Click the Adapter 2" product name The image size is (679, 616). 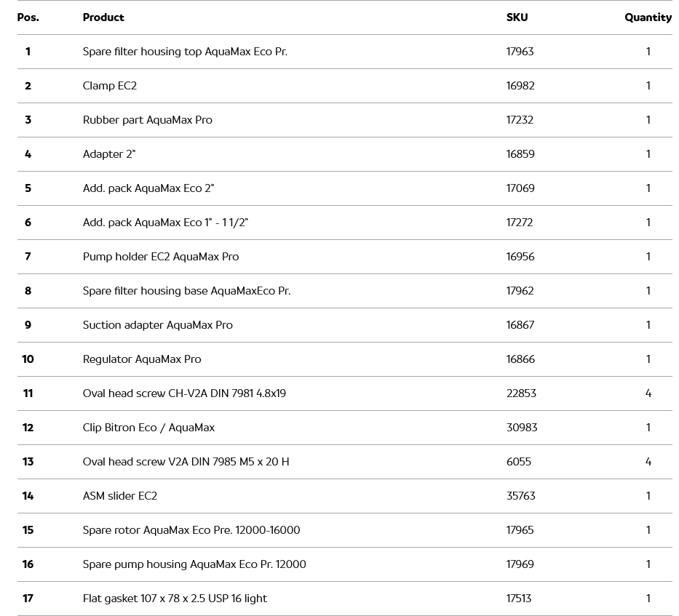pos(109,154)
